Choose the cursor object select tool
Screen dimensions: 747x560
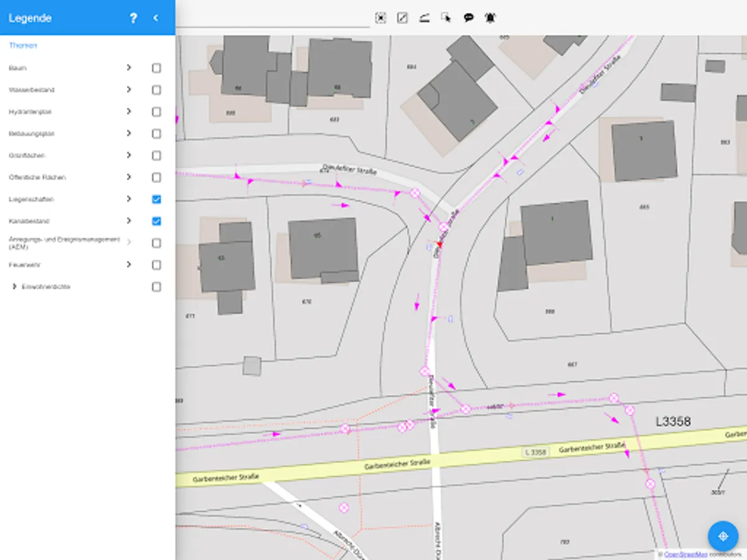[446, 18]
